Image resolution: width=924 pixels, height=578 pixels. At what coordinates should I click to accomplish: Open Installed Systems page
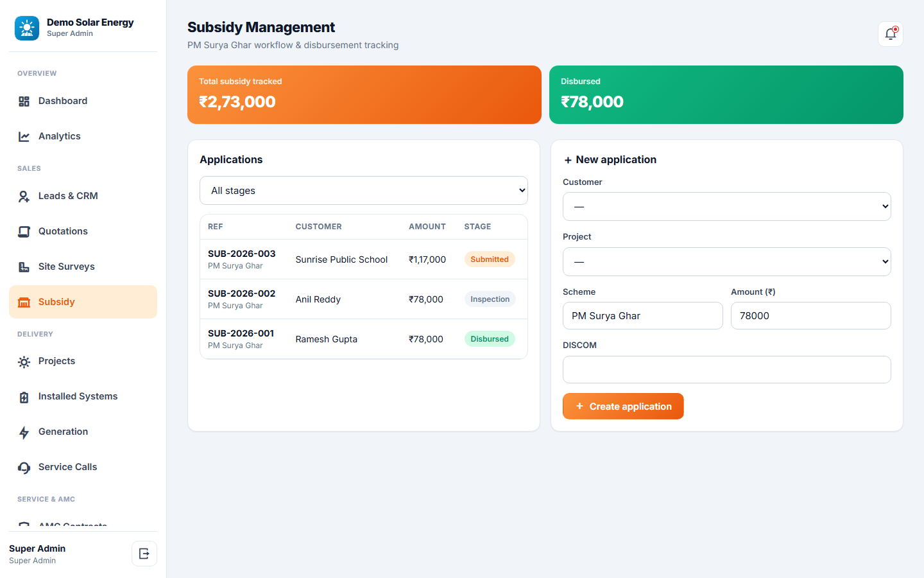click(83, 397)
